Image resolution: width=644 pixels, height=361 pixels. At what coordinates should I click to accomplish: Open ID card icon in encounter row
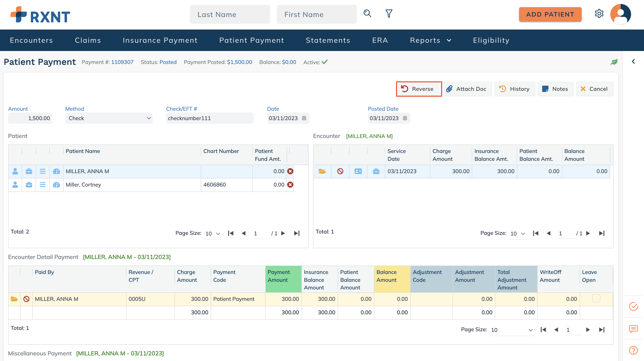[x=358, y=171]
